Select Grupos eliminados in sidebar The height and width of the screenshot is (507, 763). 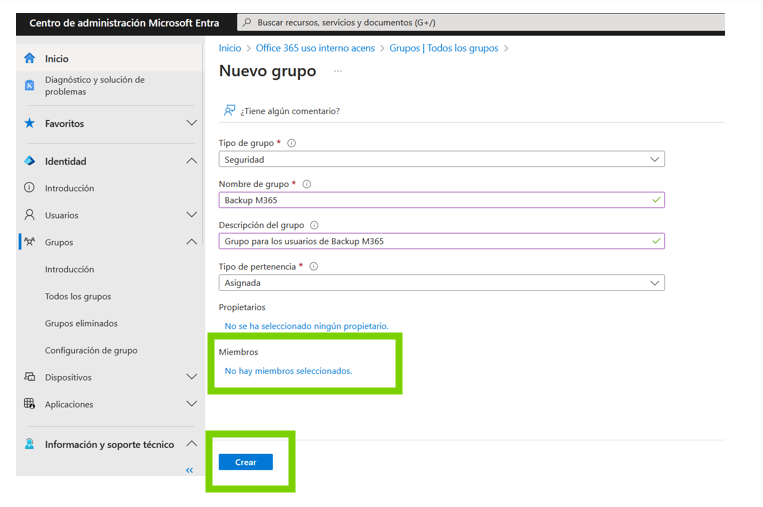(x=81, y=323)
